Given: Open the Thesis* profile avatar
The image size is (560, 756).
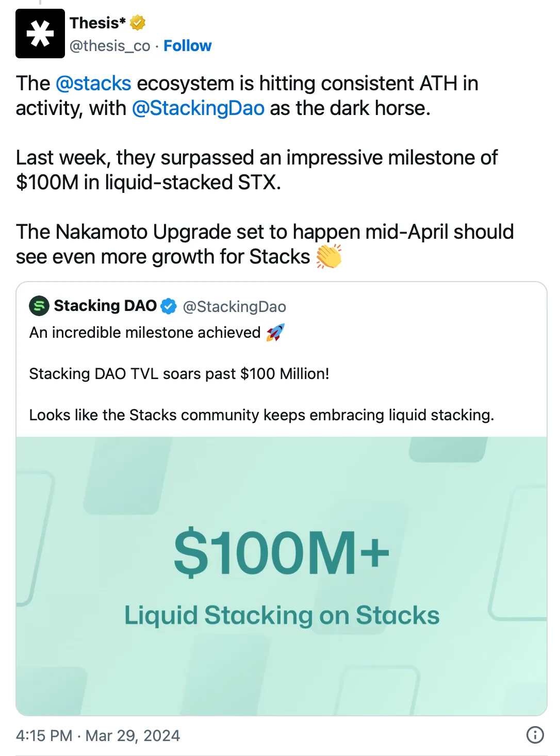Looking at the screenshot, I should (x=40, y=34).
